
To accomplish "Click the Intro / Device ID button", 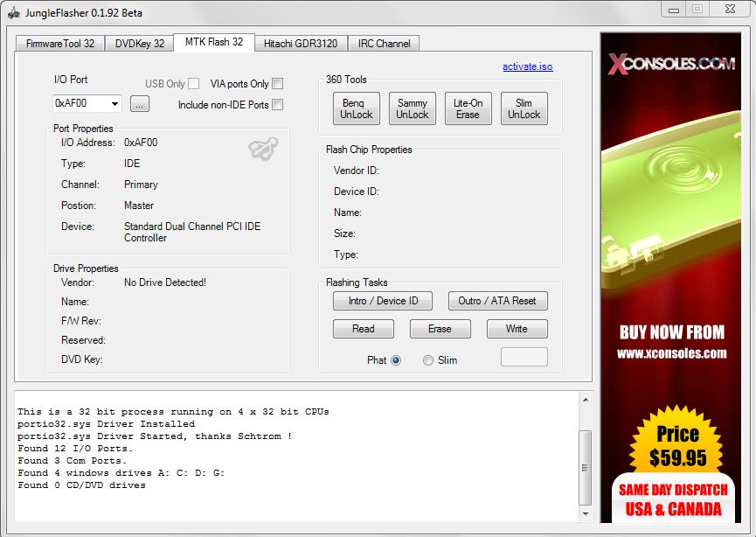I will [383, 301].
